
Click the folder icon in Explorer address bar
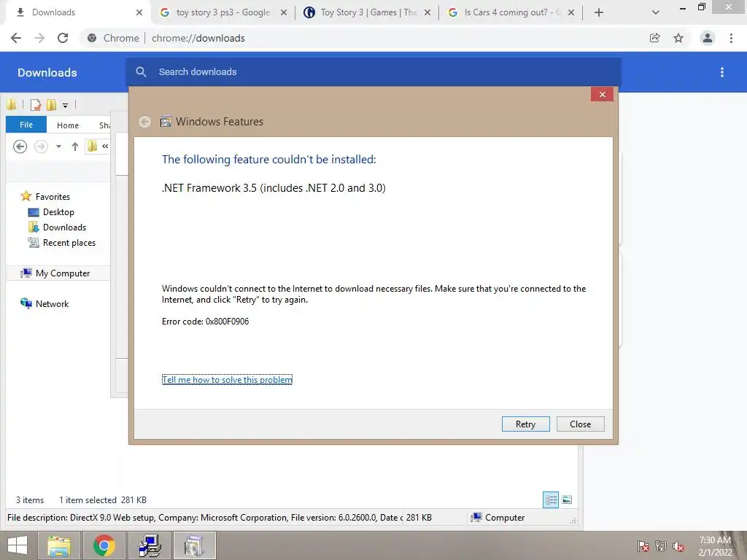coord(92,146)
